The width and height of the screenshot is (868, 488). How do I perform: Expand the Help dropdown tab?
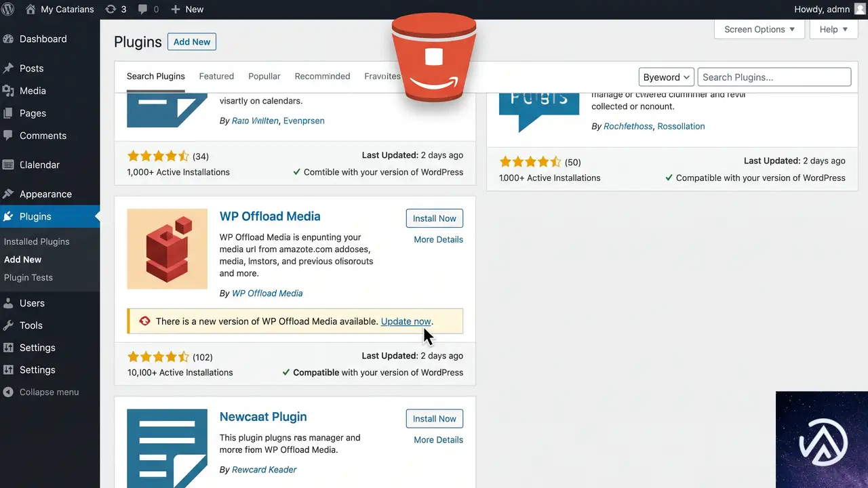833,29
